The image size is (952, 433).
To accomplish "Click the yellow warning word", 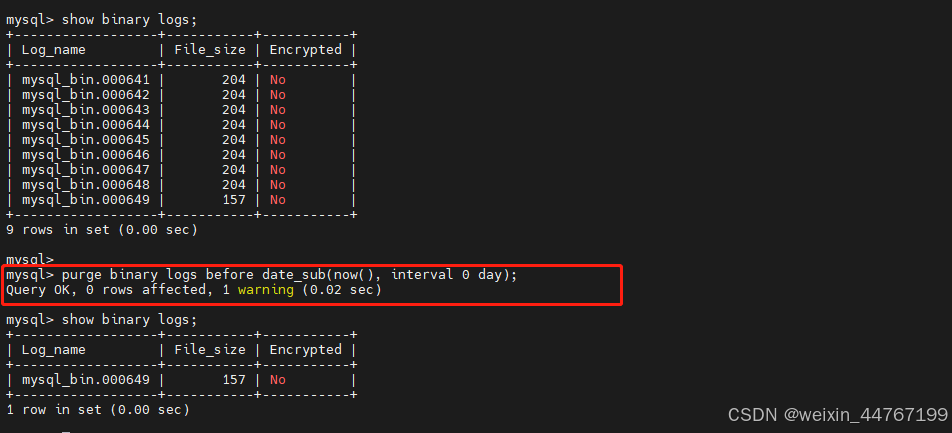I will coord(265,290).
